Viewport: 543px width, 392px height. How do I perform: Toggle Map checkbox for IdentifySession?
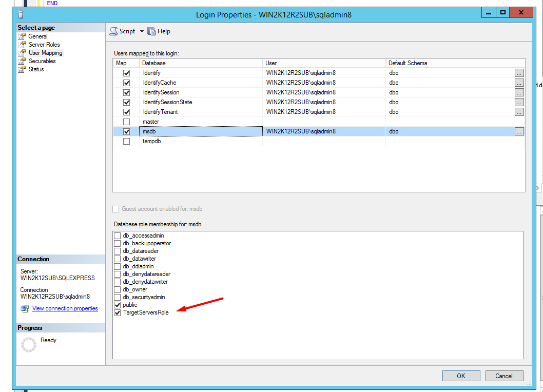(126, 92)
